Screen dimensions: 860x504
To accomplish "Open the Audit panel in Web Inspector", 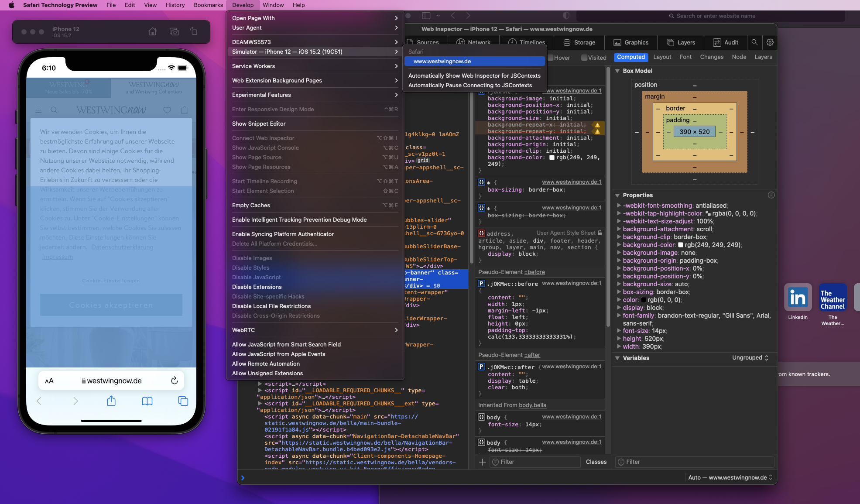I will point(725,42).
